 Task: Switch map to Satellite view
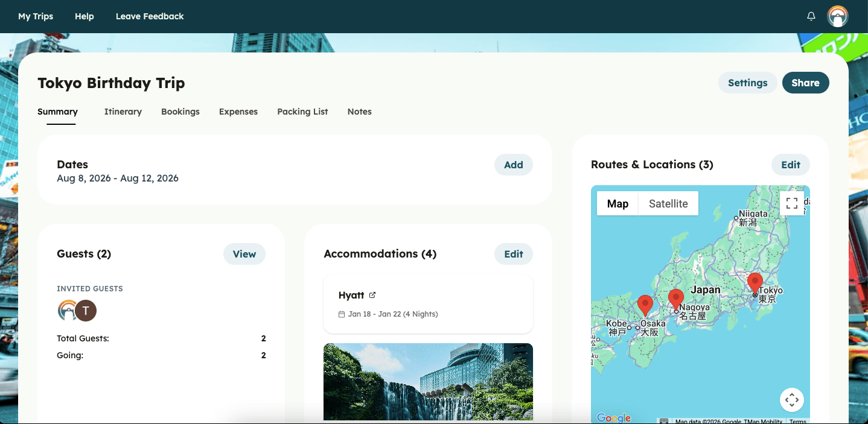[x=668, y=203]
